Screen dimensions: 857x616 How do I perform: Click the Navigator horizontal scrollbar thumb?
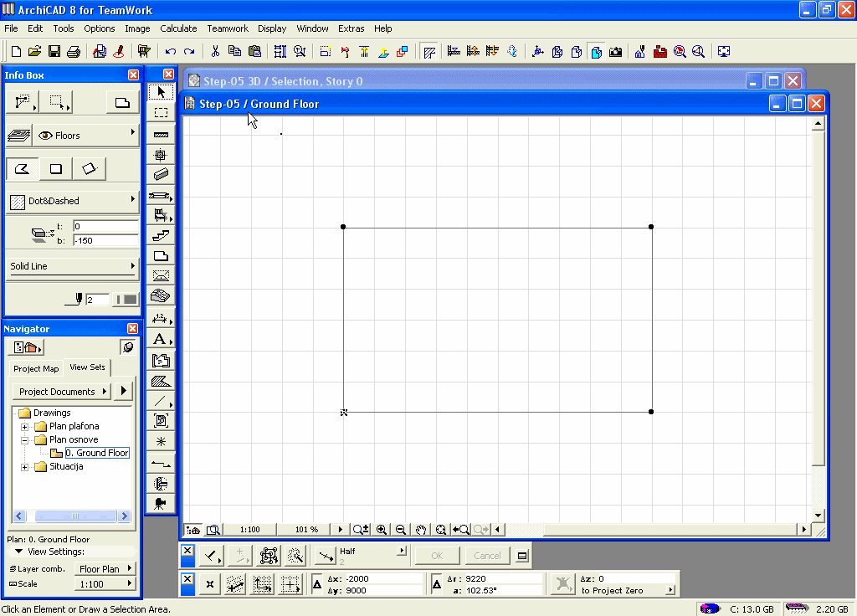pos(70,516)
